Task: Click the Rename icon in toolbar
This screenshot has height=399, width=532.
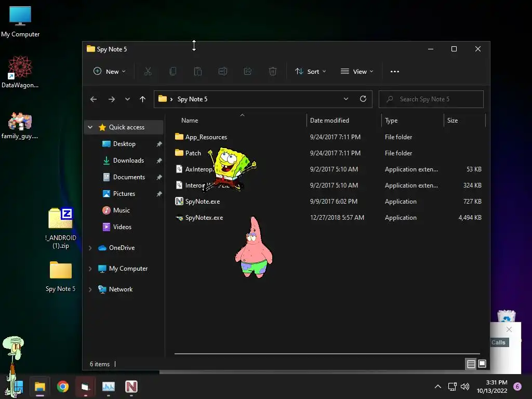Action: 222,71
